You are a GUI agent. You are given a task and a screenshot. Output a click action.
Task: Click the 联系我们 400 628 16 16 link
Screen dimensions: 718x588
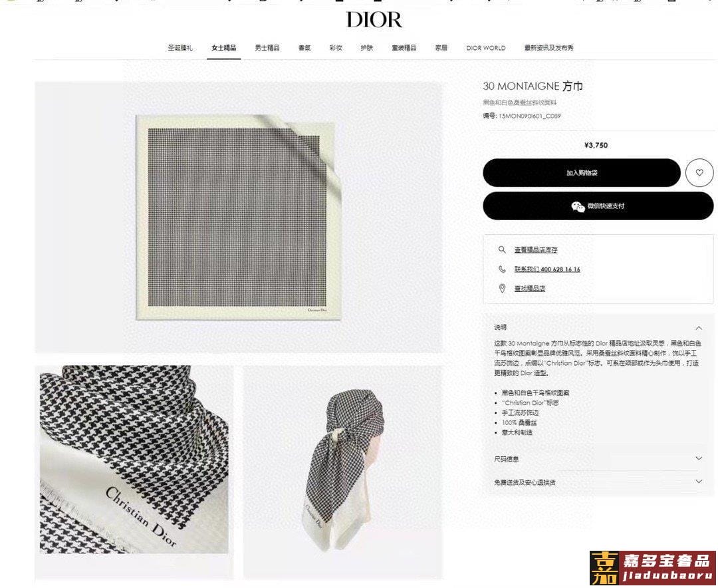pyautogui.click(x=547, y=269)
